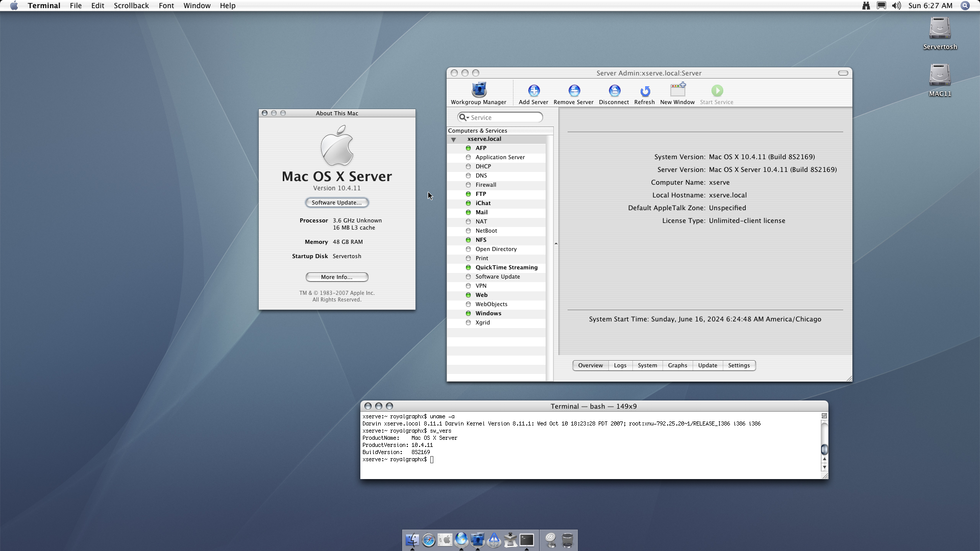The width and height of the screenshot is (980, 551).
Task: Select the Firewall service
Action: point(496,185)
